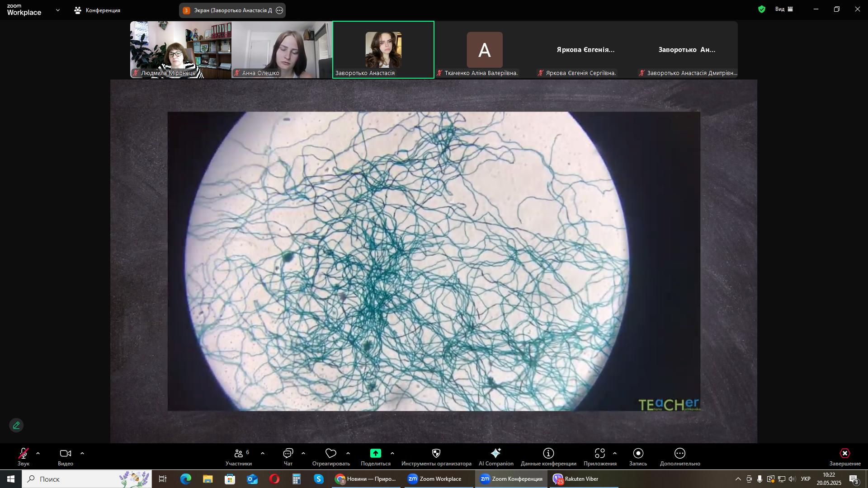Open More options ellipsis button
Screen dimensions: 868x488
point(679,454)
